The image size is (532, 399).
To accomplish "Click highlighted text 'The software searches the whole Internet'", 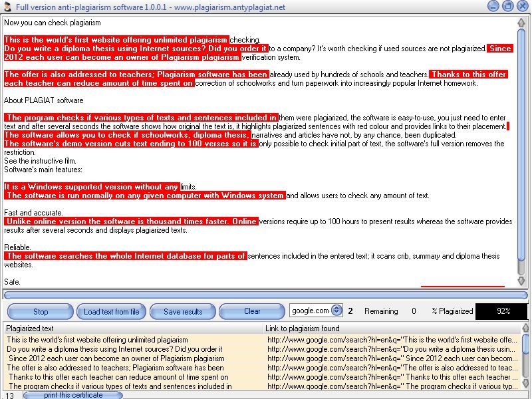I will (x=125, y=256).
